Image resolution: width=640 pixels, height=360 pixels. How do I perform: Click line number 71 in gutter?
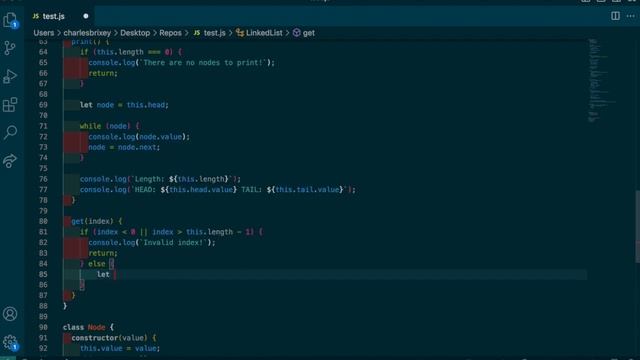click(x=43, y=126)
